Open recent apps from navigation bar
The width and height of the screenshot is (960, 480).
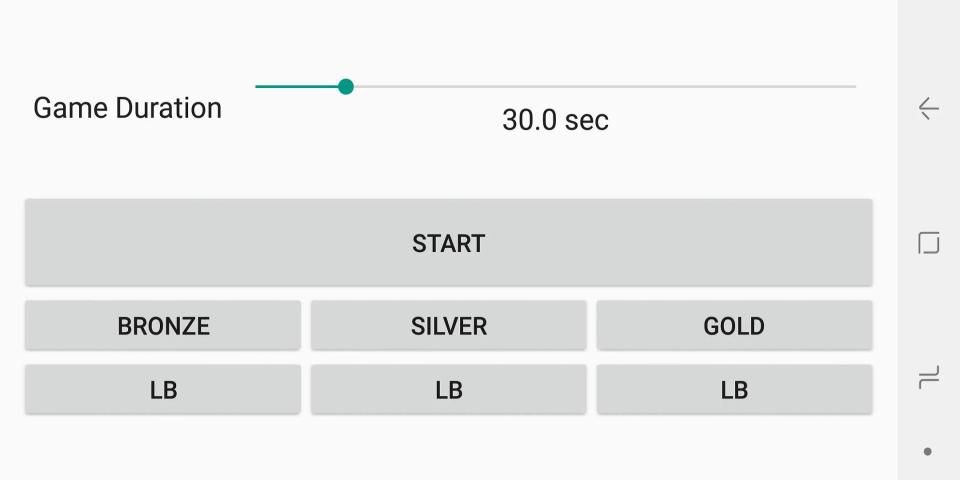[x=928, y=377]
